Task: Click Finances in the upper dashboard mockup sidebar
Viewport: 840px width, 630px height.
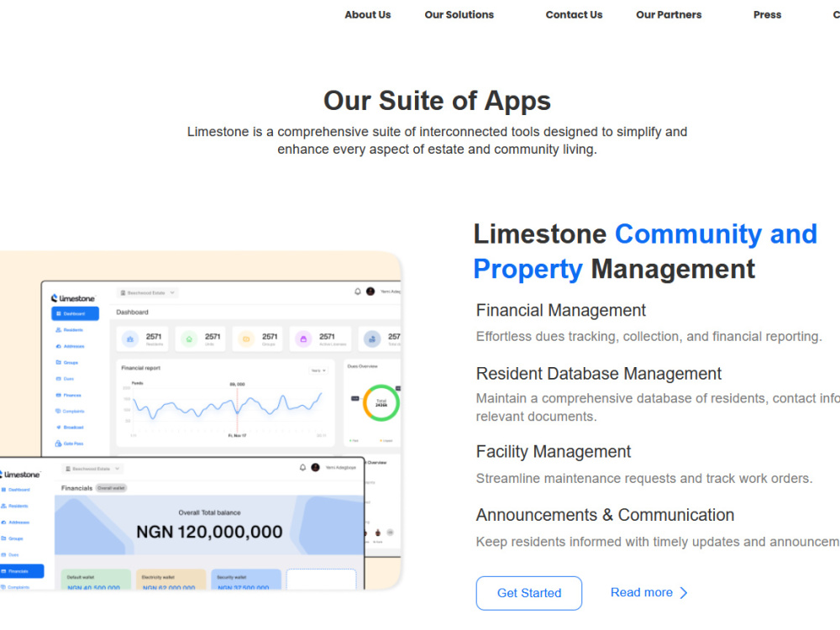Action: pos(69,396)
